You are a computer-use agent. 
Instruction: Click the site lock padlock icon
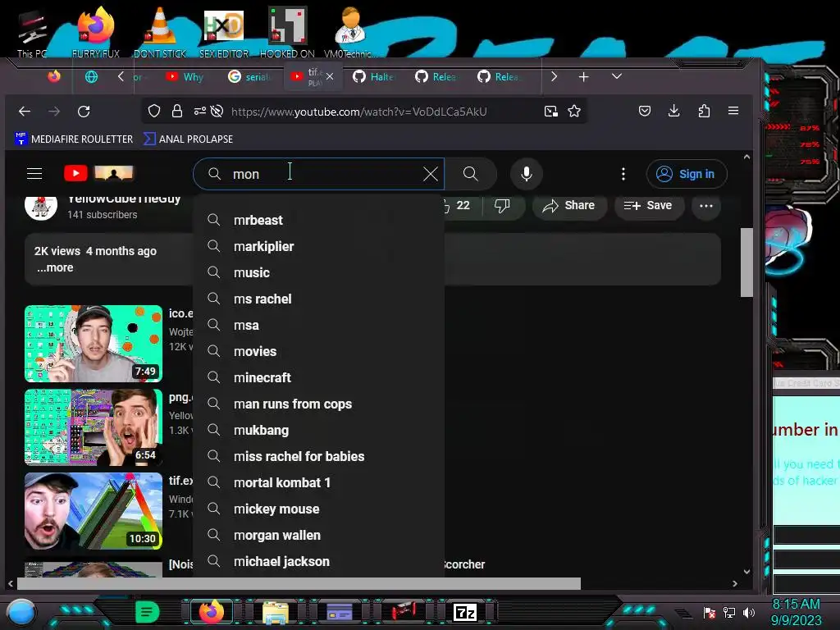(177, 111)
